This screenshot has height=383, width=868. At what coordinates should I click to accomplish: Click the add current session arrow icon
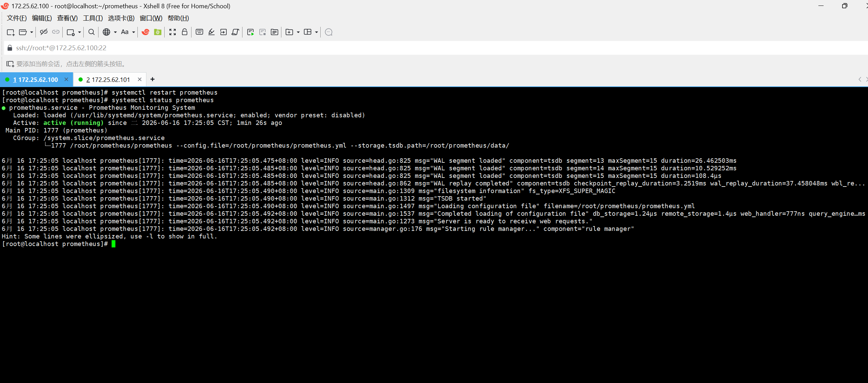coord(10,64)
